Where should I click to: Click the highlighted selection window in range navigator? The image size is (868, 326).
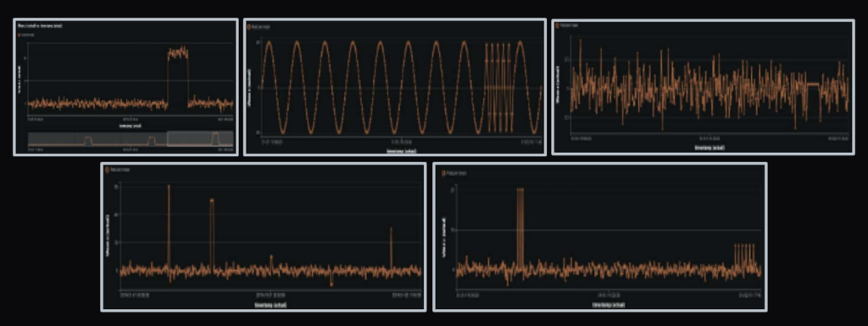200,139
